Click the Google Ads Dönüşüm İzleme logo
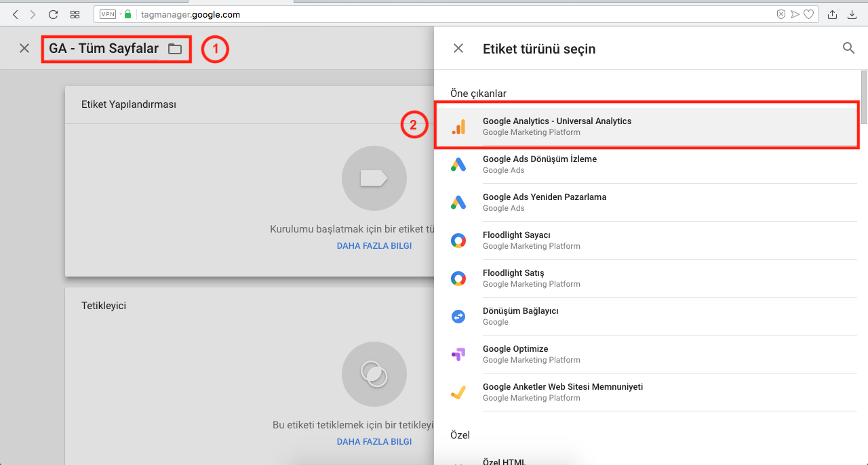Viewport: 868px width, 465px height. coord(459,165)
